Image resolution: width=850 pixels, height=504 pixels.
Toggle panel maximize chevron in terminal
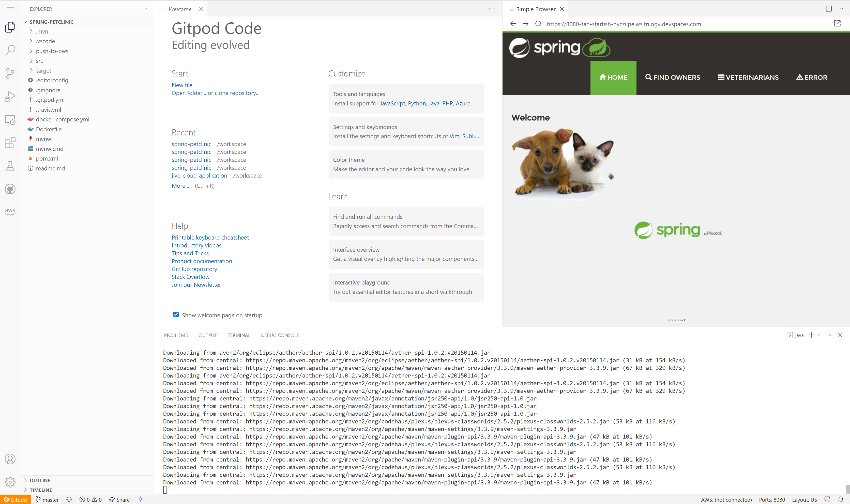[829, 335]
